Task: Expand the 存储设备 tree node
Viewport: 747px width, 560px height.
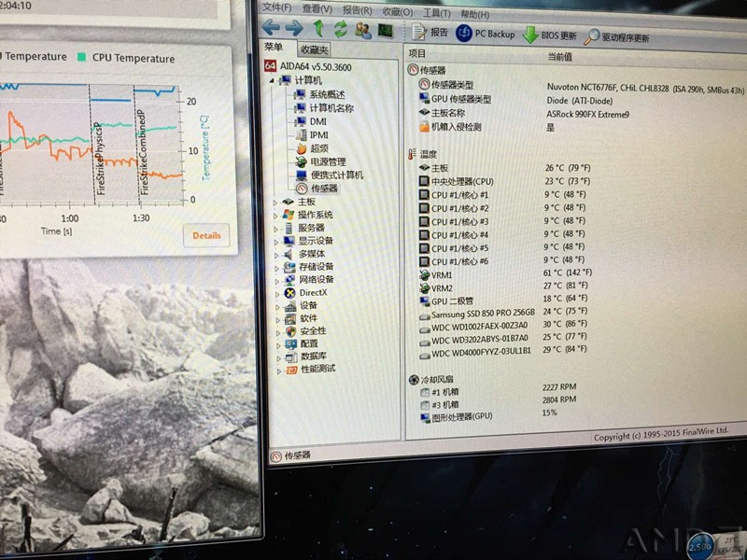Action: [x=277, y=268]
